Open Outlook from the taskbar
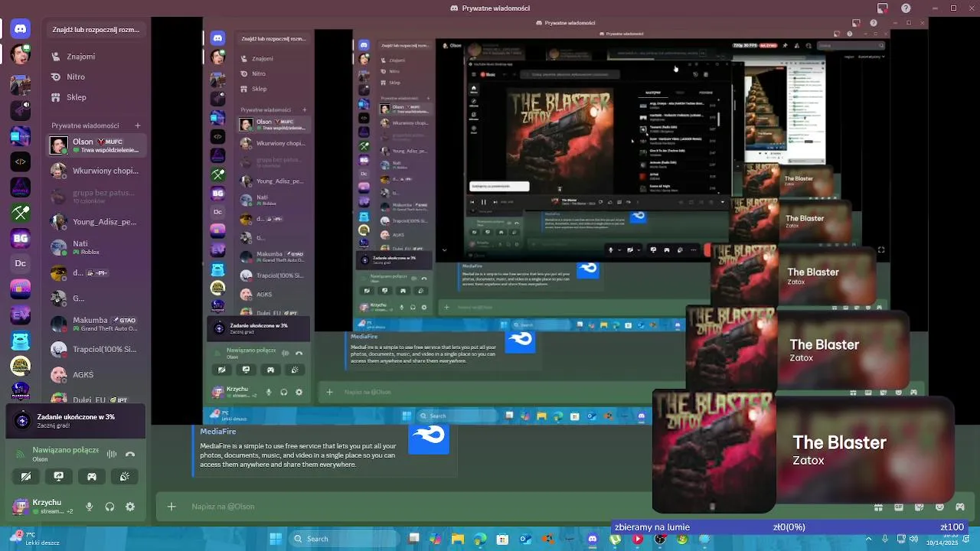 pos(525,539)
